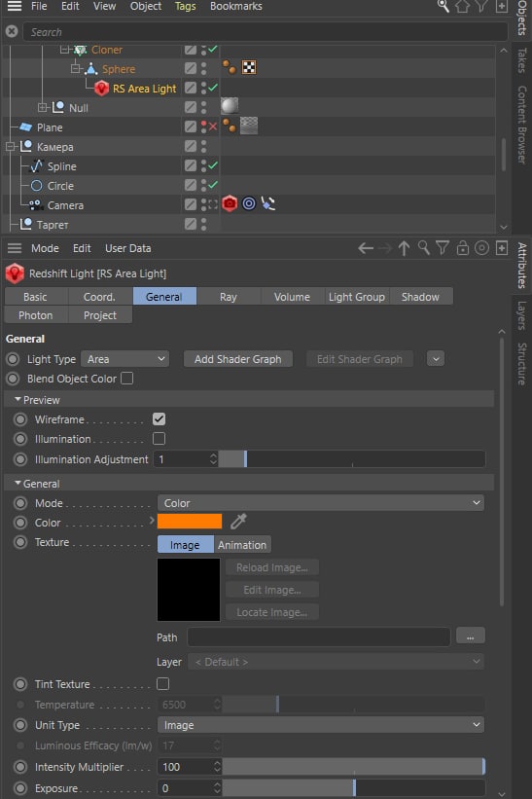Open the Bookmarks menu

[236, 6]
